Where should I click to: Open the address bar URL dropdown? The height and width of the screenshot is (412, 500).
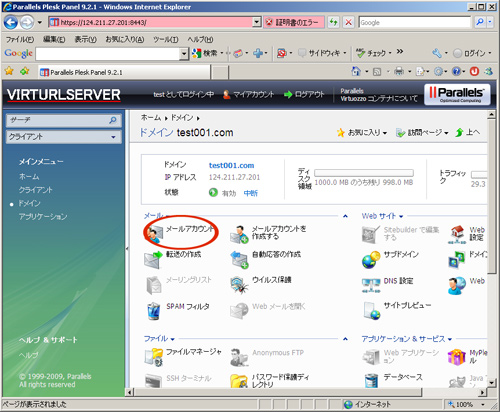(x=256, y=22)
